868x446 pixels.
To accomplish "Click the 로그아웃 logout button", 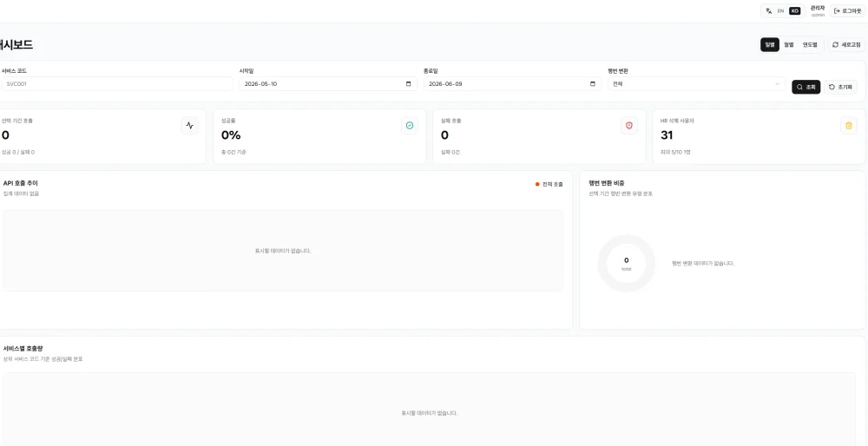I will [847, 10].
